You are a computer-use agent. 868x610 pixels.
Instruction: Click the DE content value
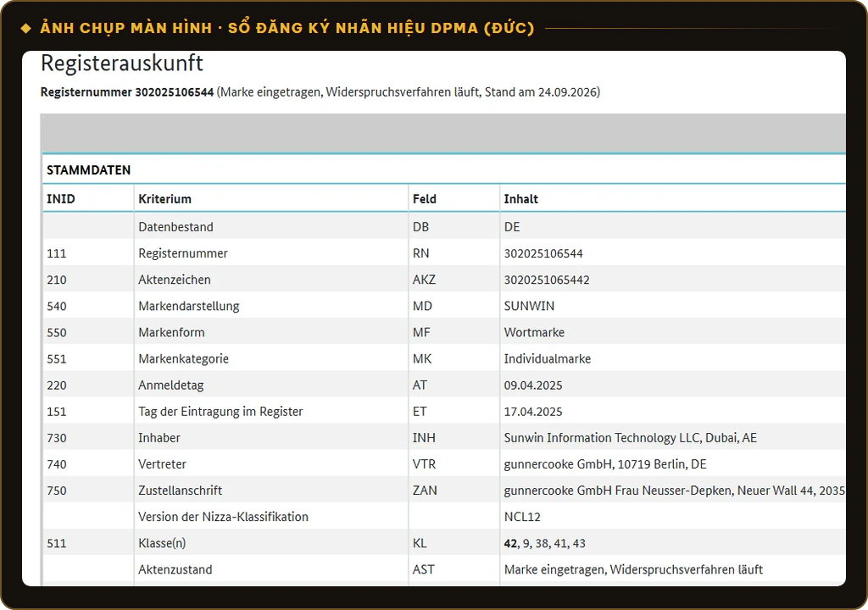click(512, 227)
